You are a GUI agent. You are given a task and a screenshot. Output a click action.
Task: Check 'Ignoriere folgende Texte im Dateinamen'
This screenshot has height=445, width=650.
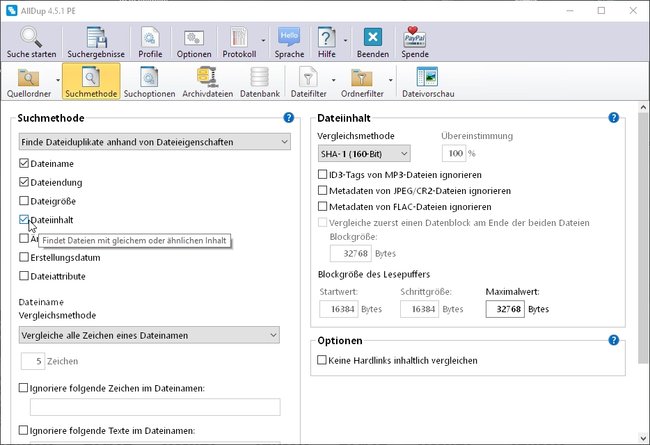pyautogui.click(x=24, y=430)
